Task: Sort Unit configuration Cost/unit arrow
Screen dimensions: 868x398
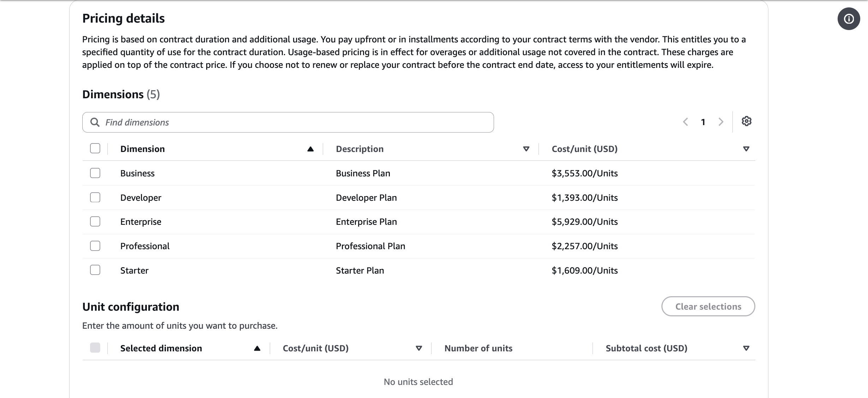Action: 419,349
